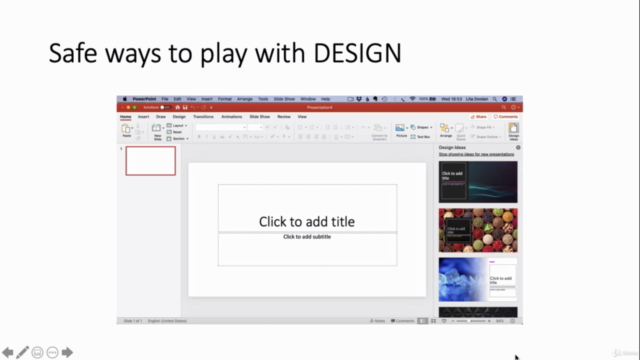This screenshot has width=640, height=360.
Task: Click Stop showing ideas for new presentations
Action: 476,154
